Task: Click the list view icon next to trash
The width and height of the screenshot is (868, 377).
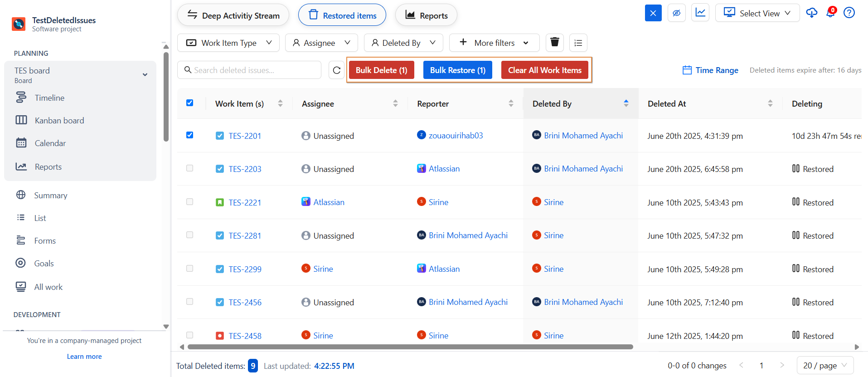Action: 578,43
